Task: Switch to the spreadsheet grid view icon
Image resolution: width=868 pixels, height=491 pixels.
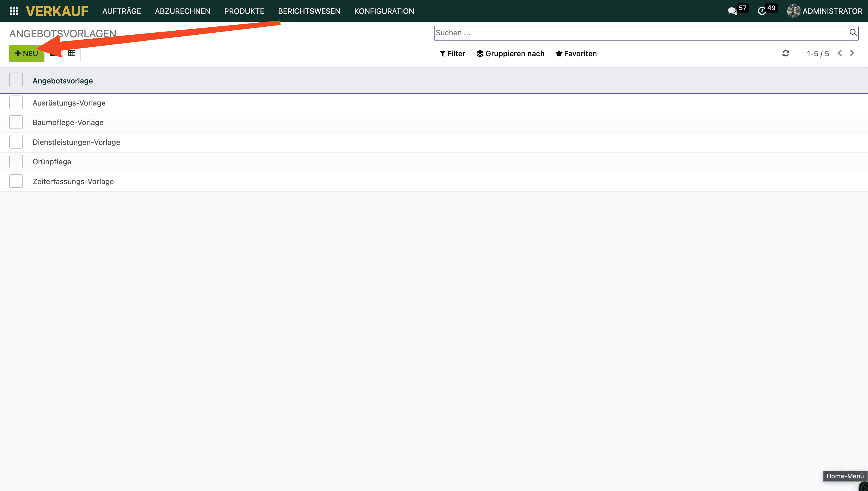Action: [x=71, y=53]
